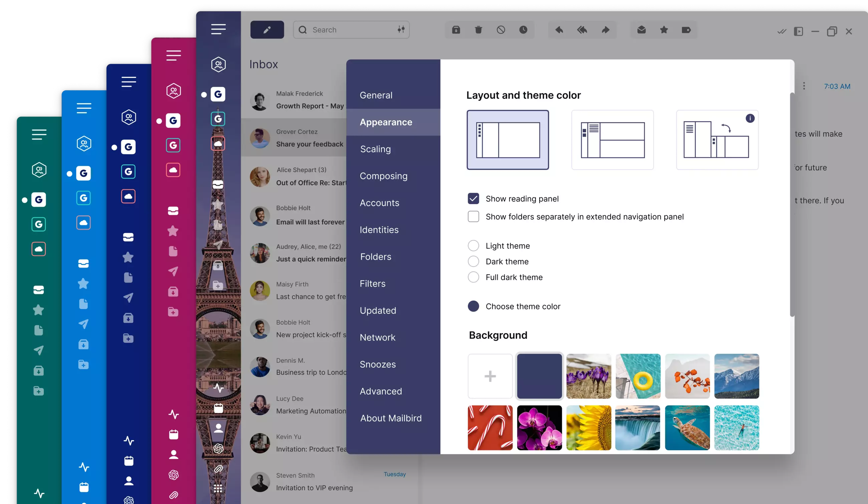Click the double checkmark icon

click(782, 32)
